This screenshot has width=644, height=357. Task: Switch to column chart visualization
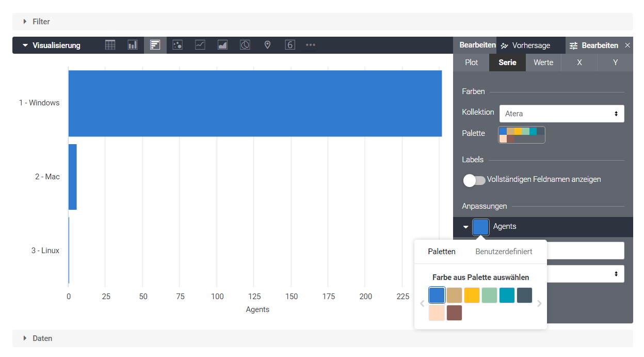[x=133, y=45]
